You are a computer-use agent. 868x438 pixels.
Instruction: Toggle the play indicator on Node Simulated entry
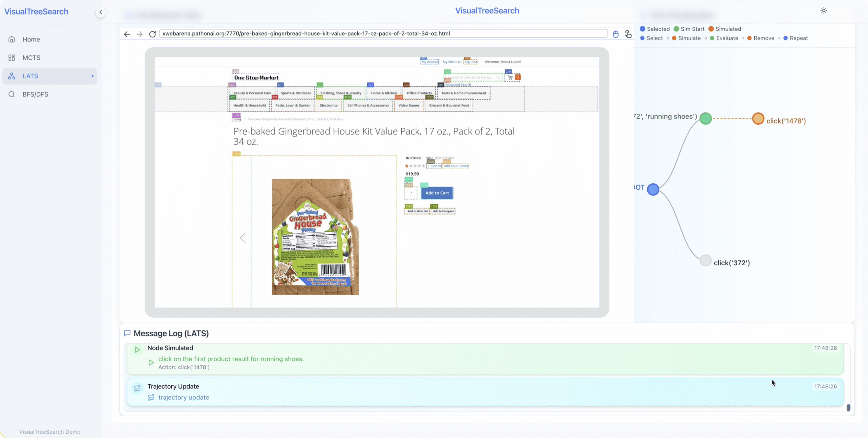[137, 350]
